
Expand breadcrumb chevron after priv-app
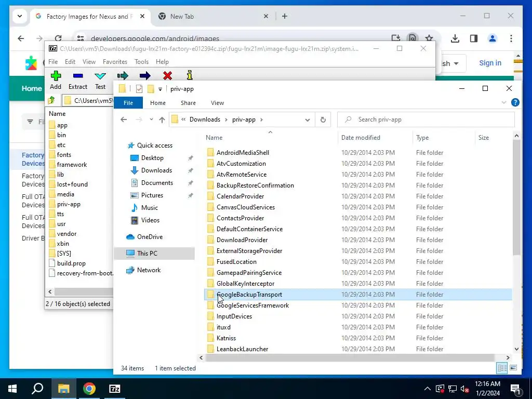[x=262, y=119]
